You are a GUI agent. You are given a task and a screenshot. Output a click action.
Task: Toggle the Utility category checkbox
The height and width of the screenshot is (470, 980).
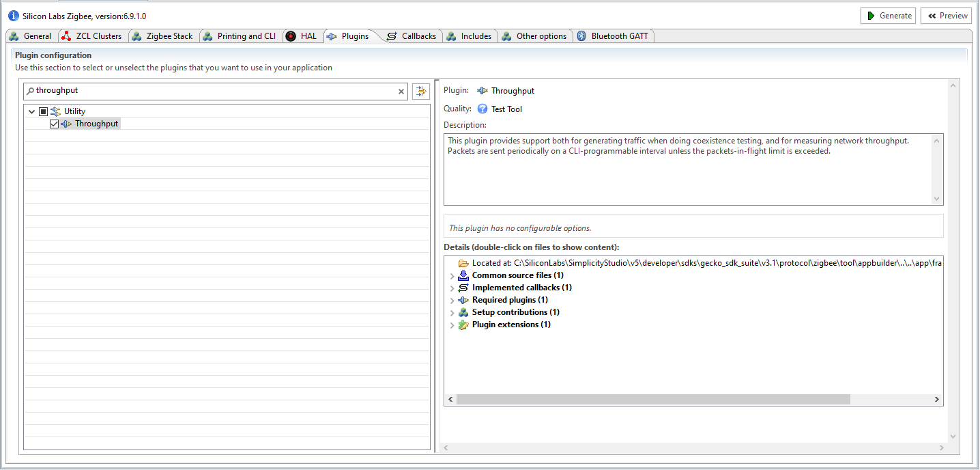43,111
